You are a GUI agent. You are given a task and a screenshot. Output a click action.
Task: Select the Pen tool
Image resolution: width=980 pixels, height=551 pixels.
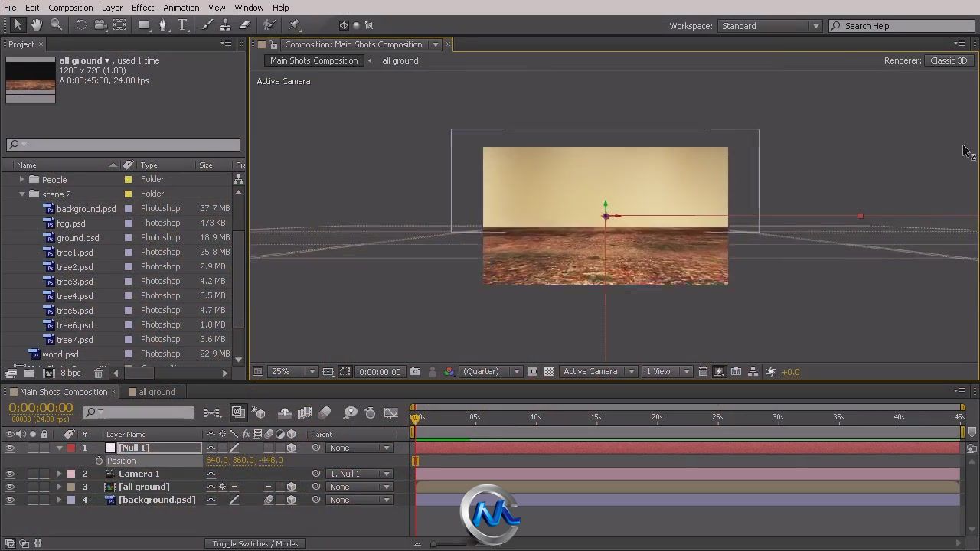162,25
